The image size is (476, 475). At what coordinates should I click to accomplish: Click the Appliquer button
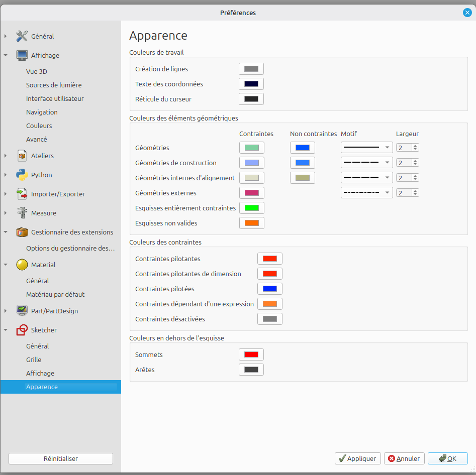point(357,458)
